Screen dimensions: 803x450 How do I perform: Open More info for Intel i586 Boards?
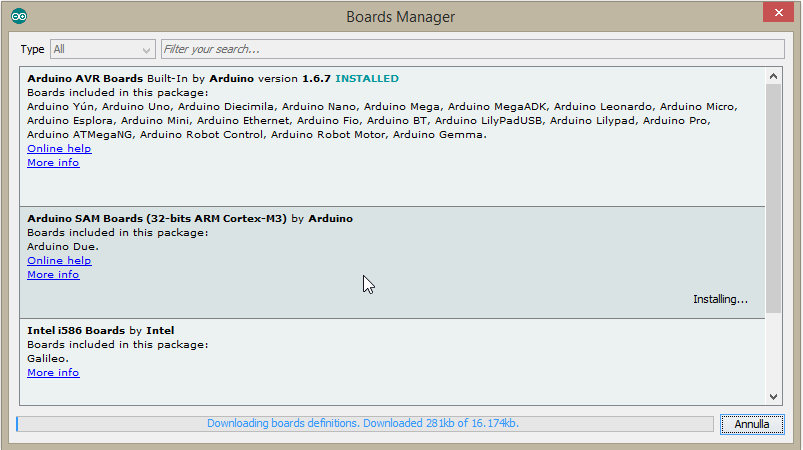click(x=53, y=373)
